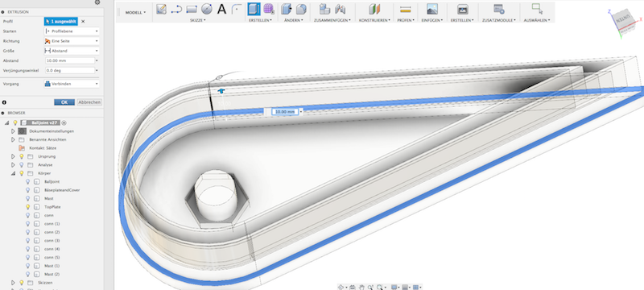Screen dimensions: 644x290
Task: Select the Create Sketch tool
Action: coord(162,9)
